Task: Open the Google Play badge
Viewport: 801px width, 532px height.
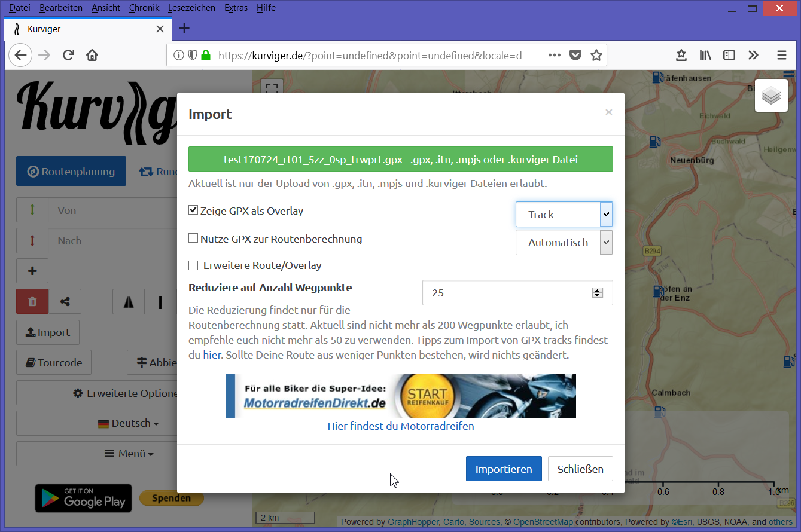Action: click(x=83, y=498)
